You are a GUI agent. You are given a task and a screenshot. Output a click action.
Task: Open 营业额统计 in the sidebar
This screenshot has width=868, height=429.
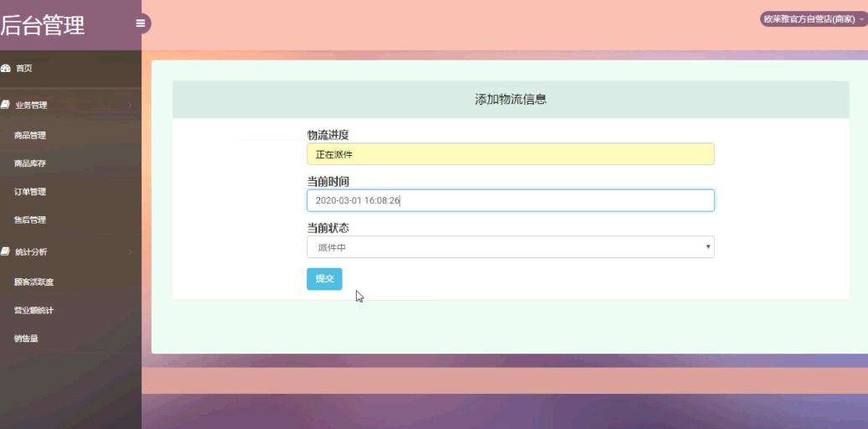point(34,311)
